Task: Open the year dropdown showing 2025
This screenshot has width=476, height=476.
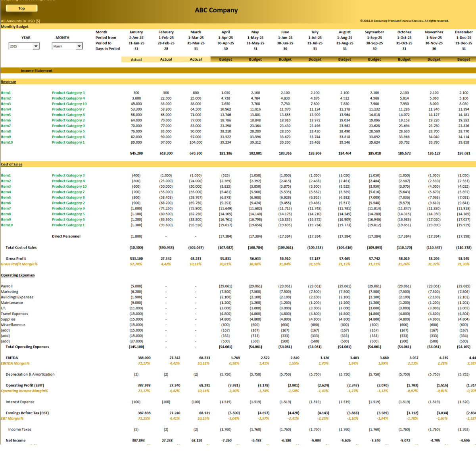Action: [36, 46]
